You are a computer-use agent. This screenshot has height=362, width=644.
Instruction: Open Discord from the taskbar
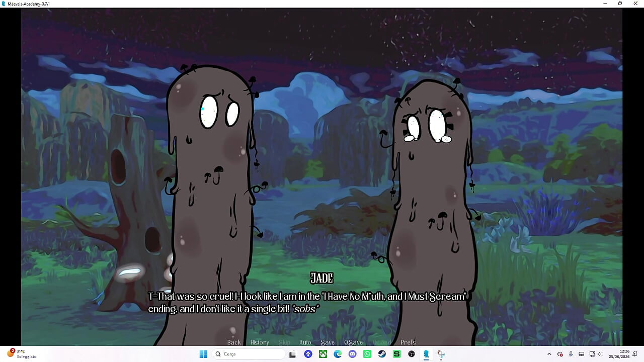tap(352, 354)
